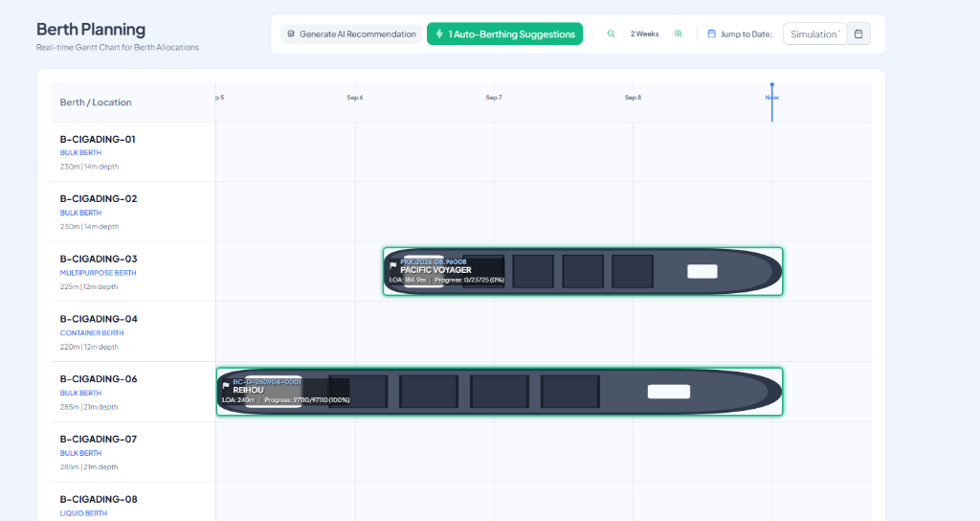980x521 pixels.
Task: Click the PKK.2026.08.96008 voyage code
Action: (434, 261)
